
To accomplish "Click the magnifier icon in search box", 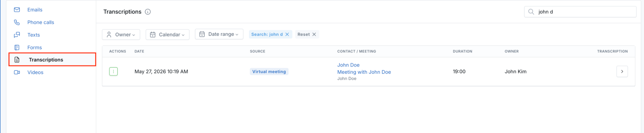I will (531, 12).
